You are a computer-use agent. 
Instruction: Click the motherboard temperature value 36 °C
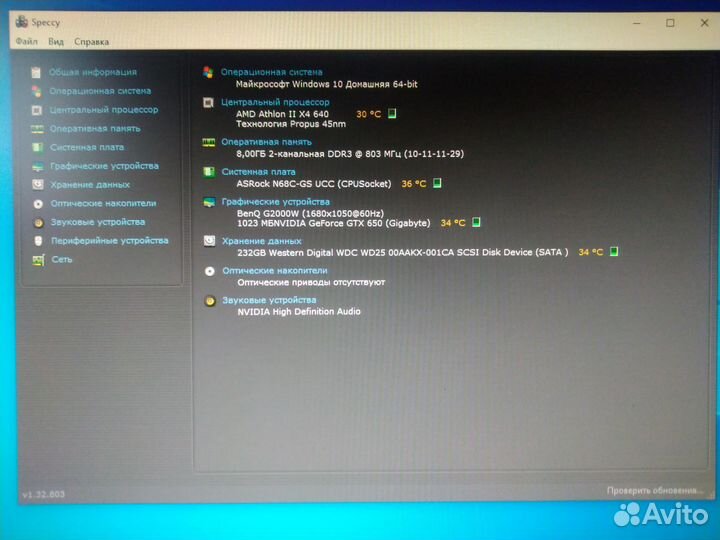[x=414, y=184]
